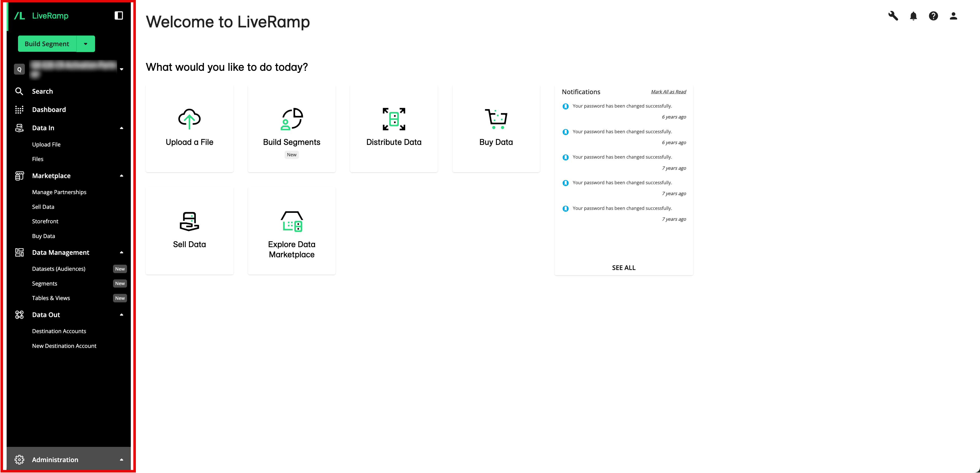Screen dimensions: 980x473
Task: Click the Buy Data shopping cart icon
Action: 496,119
